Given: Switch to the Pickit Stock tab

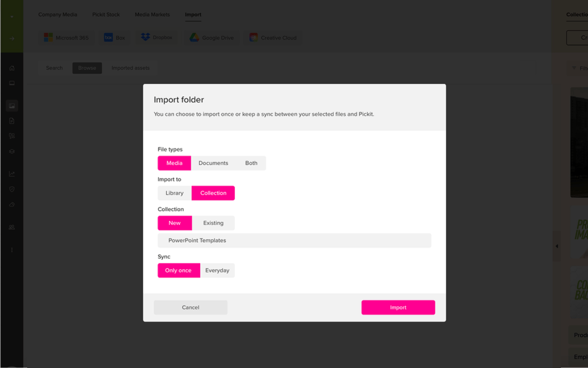Looking at the screenshot, I should (105, 14).
